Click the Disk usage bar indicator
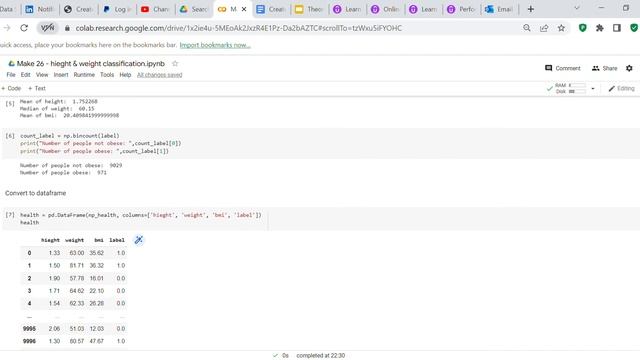 point(577,91)
